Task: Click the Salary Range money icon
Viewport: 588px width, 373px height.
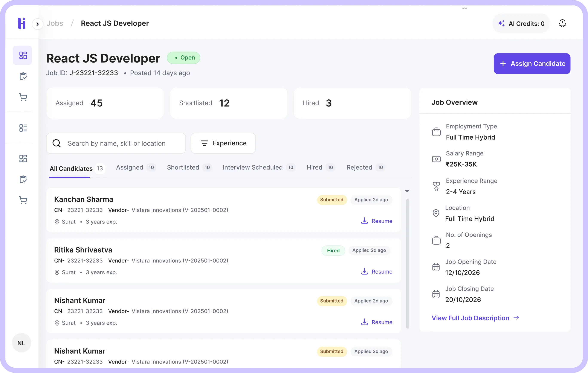Action: click(436, 159)
